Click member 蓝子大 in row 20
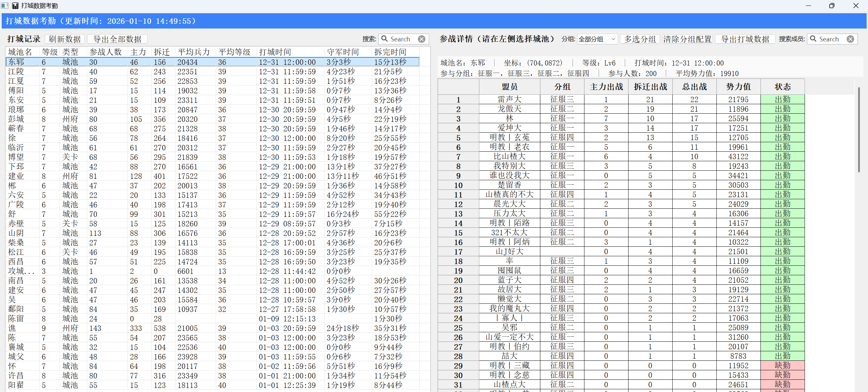 (x=509, y=280)
